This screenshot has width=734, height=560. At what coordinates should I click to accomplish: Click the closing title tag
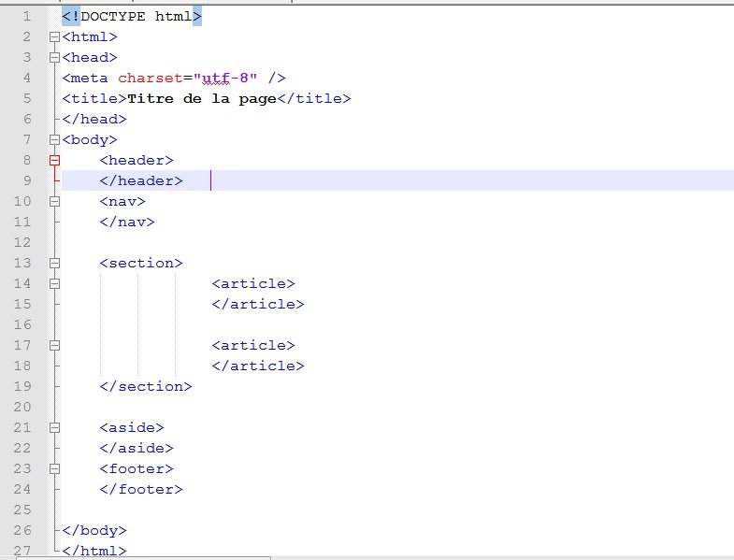click(x=313, y=99)
